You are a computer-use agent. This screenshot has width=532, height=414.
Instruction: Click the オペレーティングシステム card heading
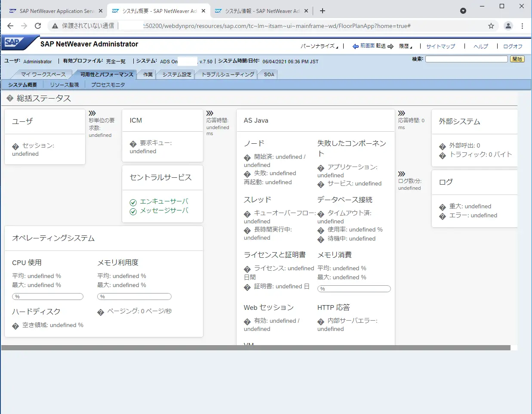click(53, 238)
